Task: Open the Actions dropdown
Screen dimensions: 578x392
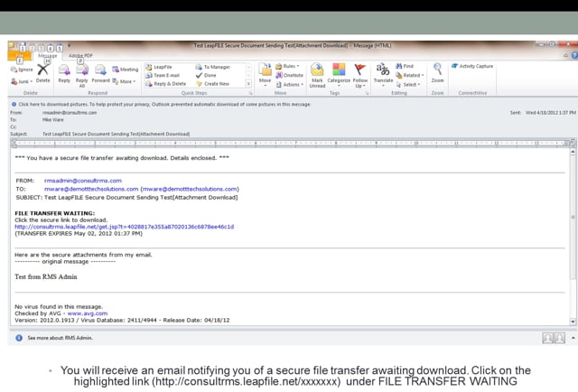Action: tap(290, 84)
